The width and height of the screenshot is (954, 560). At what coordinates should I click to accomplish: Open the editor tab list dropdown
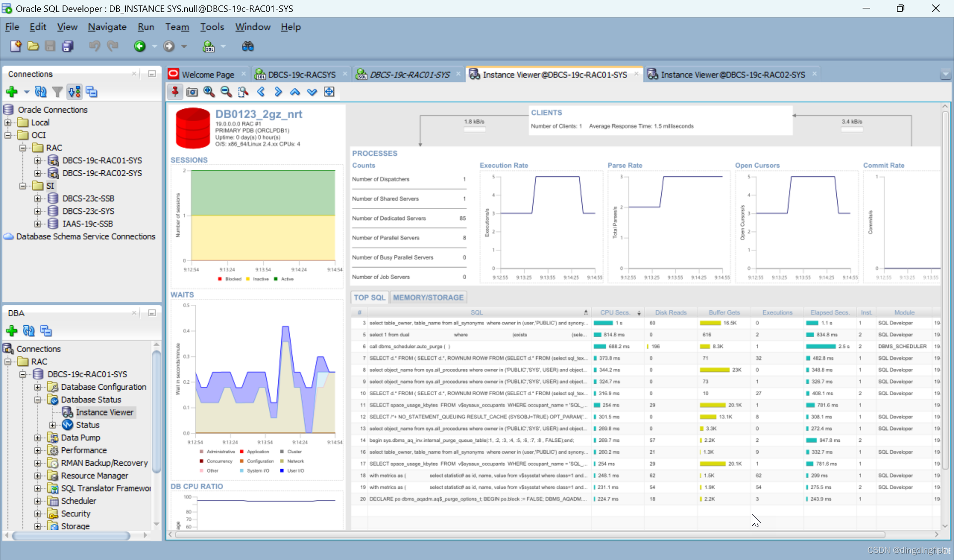coord(945,74)
